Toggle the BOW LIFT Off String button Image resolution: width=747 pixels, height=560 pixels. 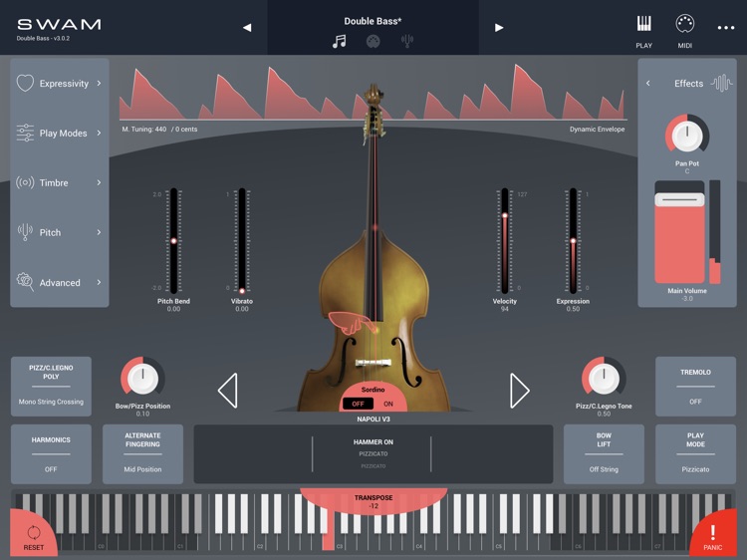604,454
